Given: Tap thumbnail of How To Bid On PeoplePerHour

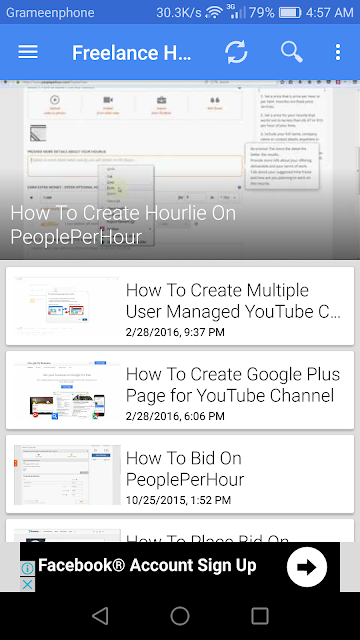Looking at the screenshot, I should pos(67,475).
